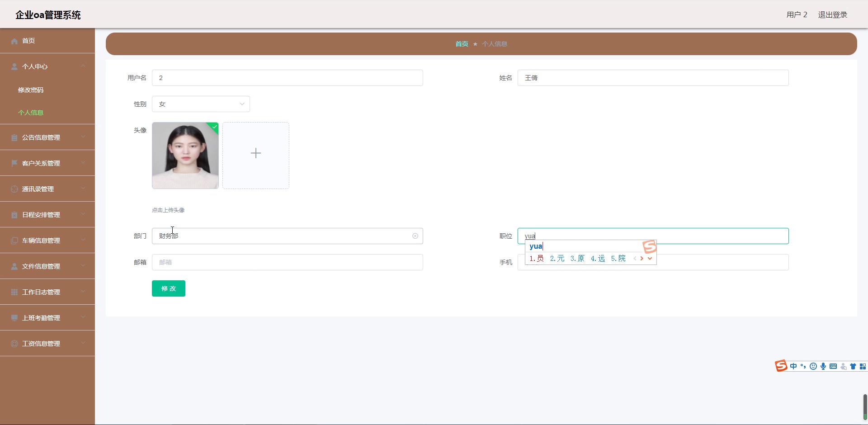Click the plus icon to upload an avatar
868x425 pixels.
[255, 154]
